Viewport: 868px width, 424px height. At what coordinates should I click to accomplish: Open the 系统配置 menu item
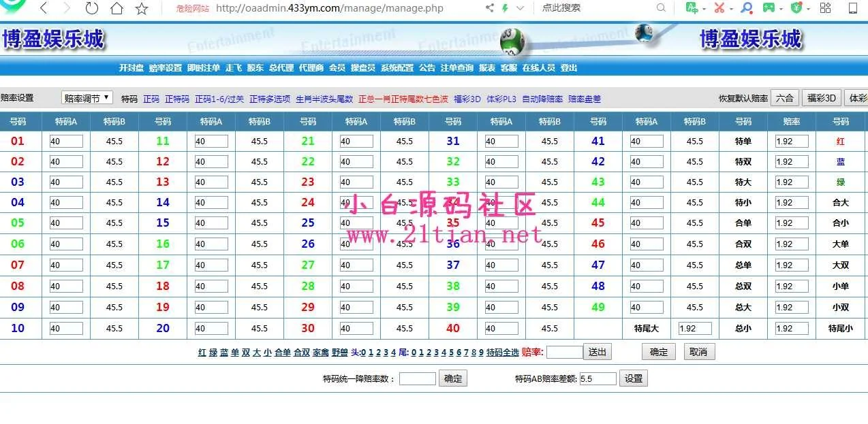point(397,68)
